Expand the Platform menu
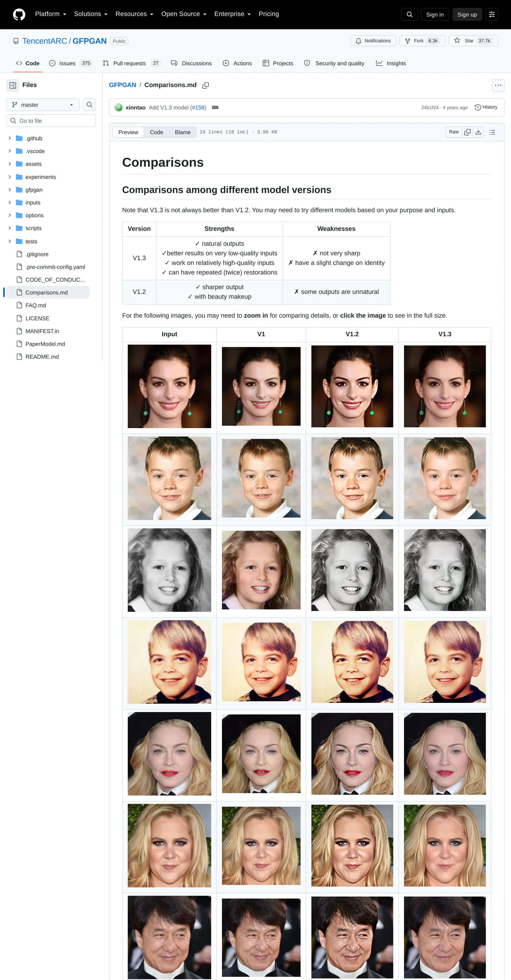 click(x=51, y=14)
